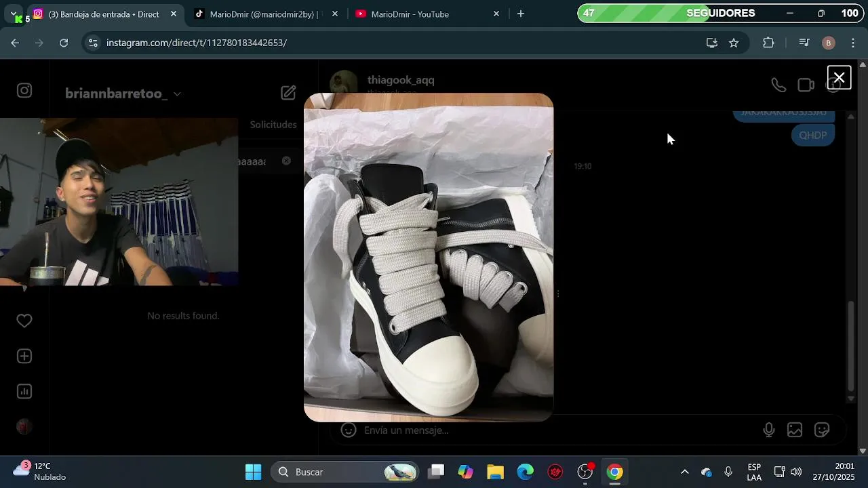Screen dimensions: 868x488
Task: Go back to the previous page
Action: (15, 43)
